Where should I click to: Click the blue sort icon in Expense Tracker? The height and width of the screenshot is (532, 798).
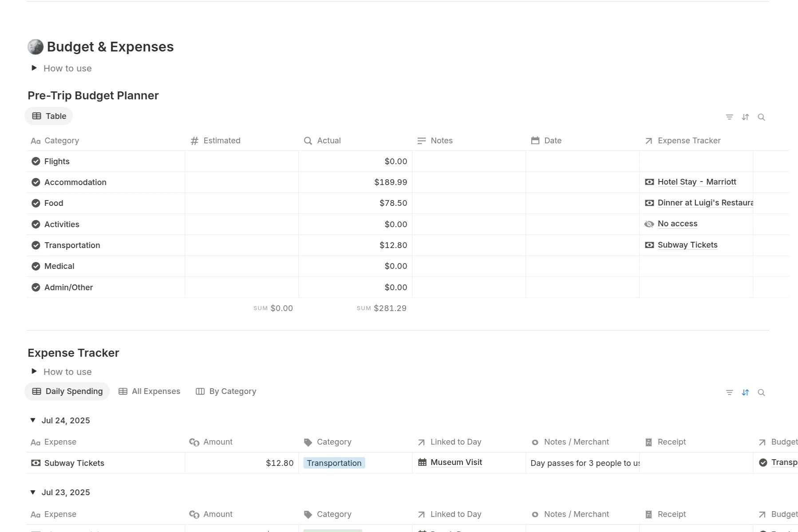[745, 393]
